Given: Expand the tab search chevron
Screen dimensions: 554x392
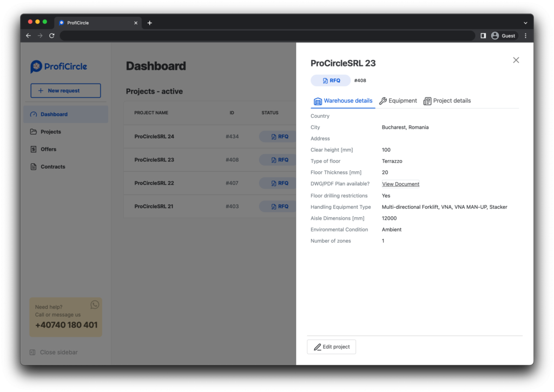Looking at the screenshot, I should coord(525,23).
